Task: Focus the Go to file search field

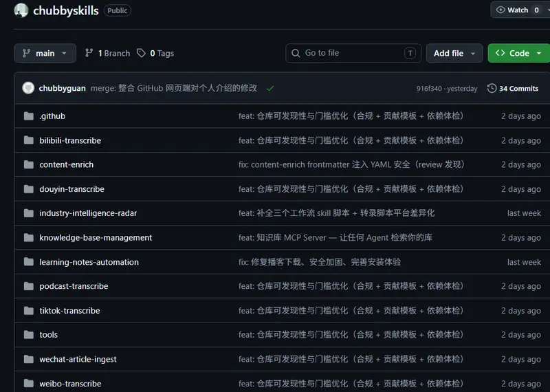Action: [x=353, y=53]
